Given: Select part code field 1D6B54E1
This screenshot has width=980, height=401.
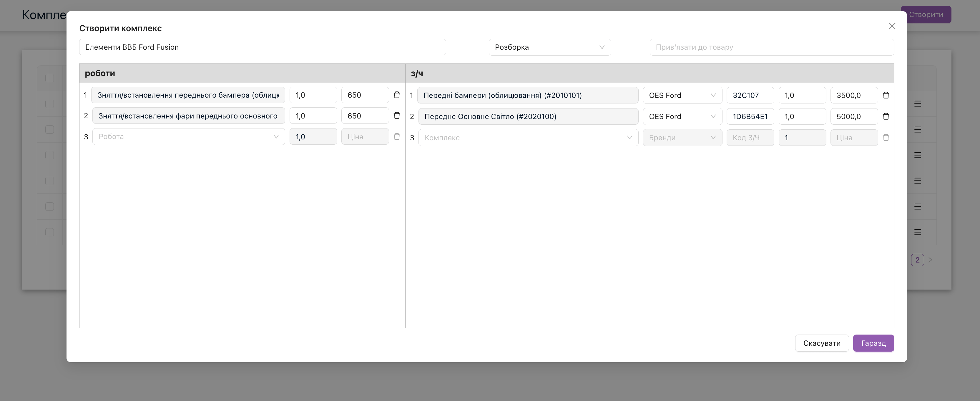Looking at the screenshot, I should 750,116.
